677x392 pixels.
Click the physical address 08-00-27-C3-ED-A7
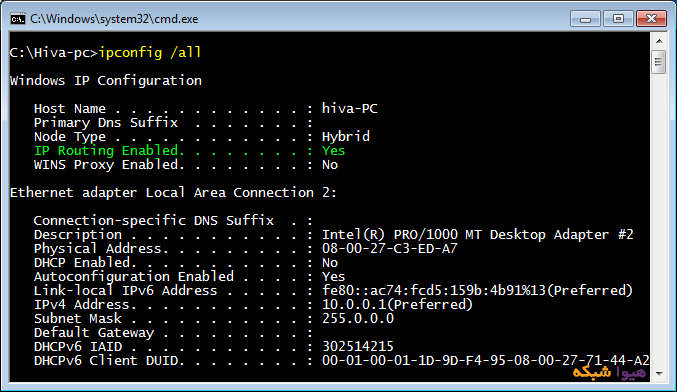click(389, 249)
